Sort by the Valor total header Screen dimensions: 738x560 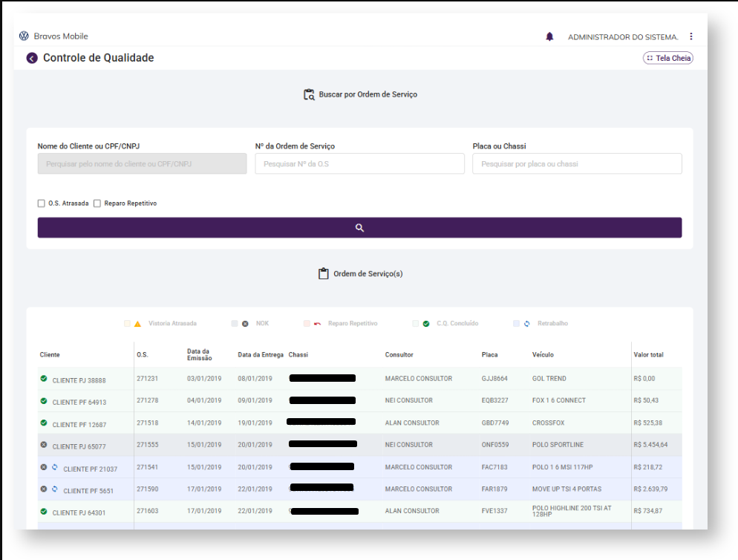[649, 355]
